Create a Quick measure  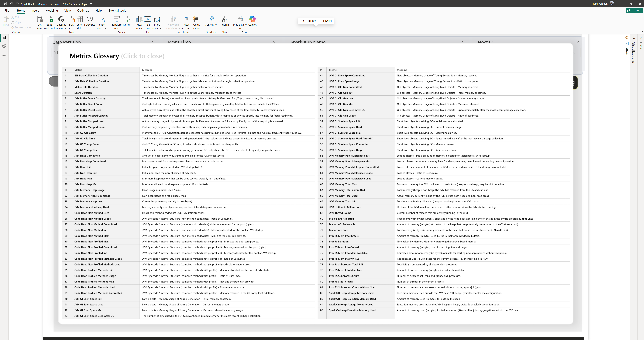coord(196,23)
